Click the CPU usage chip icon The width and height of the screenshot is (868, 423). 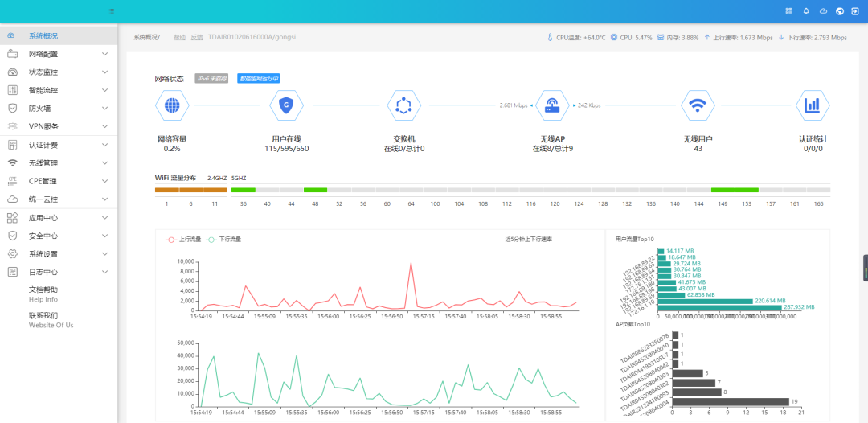[613, 38]
